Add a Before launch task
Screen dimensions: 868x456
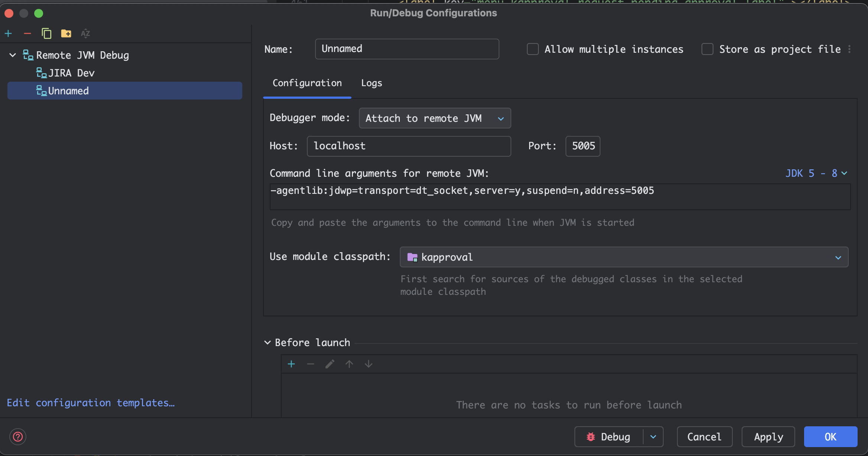[x=291, y=364]
